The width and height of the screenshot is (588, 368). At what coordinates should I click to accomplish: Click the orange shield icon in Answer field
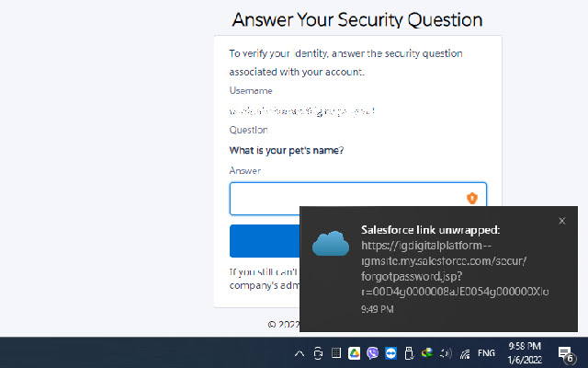472,199
